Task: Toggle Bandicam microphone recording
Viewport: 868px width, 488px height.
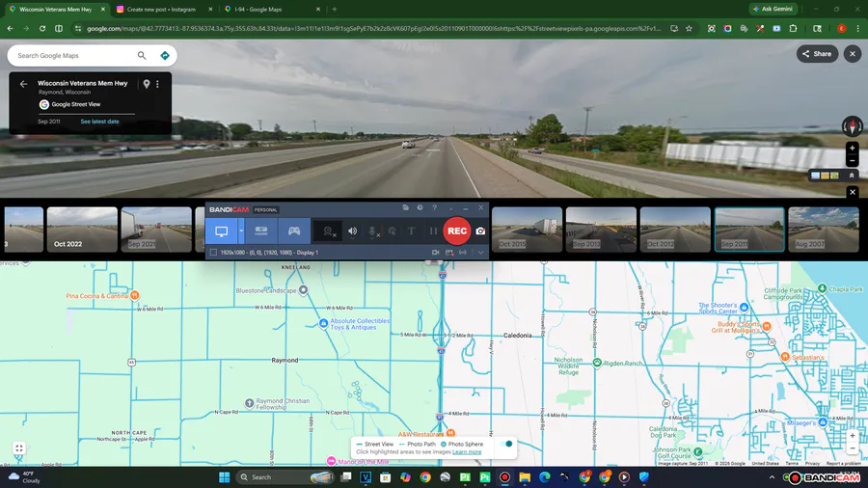Action: click(x=372, y=231)
